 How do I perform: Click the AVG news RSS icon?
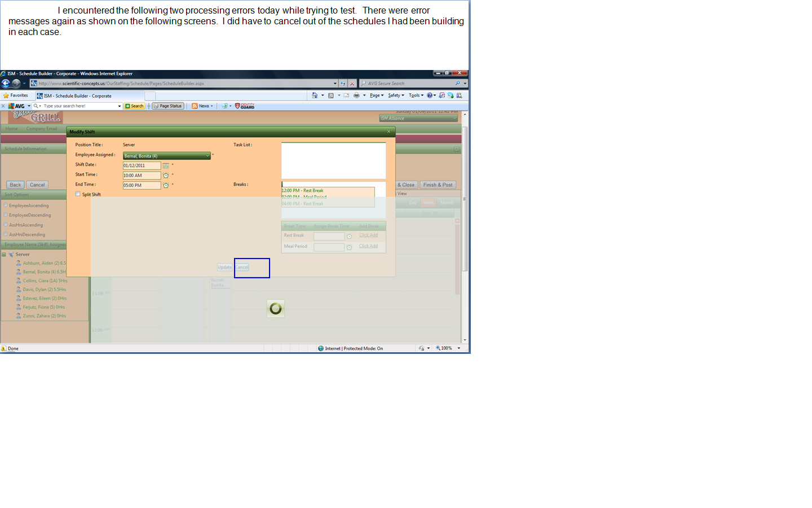[x=195, y=106]
